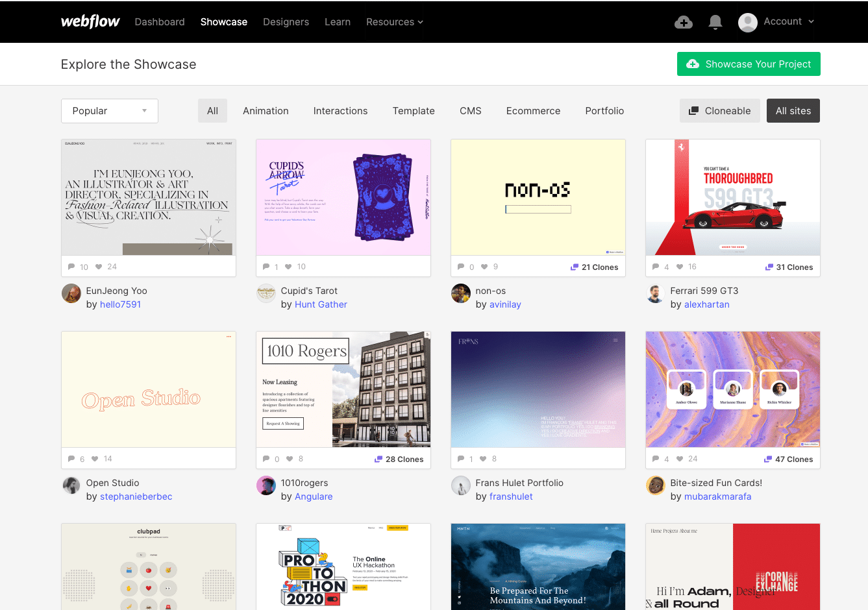This screenshot has width=868, height=610.
Task: Like the Ferrari 599 GT3 project
Action: pyautogui.click(x=679, y=267)
